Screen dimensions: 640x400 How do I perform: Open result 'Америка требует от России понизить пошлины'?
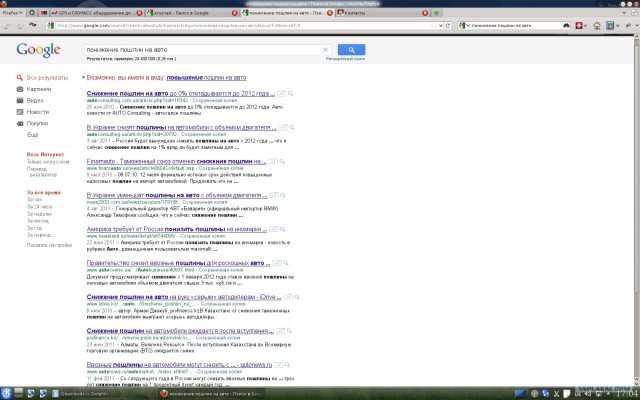pos(177,229)
